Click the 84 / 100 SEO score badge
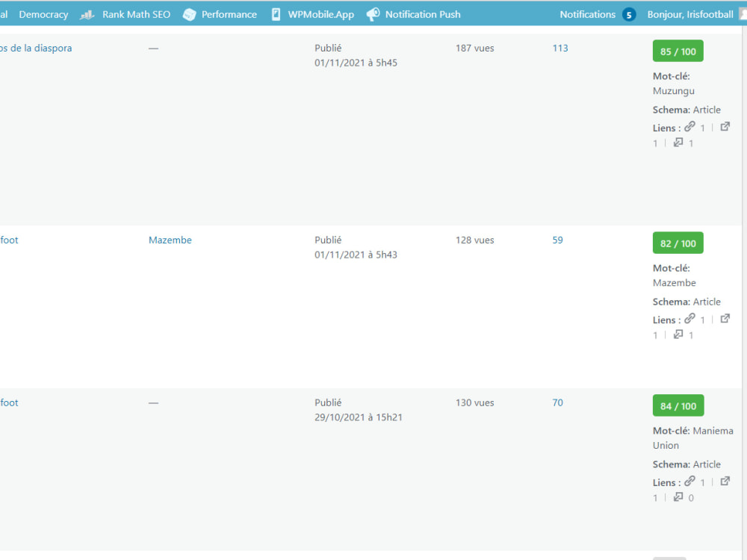 [678, 405]
